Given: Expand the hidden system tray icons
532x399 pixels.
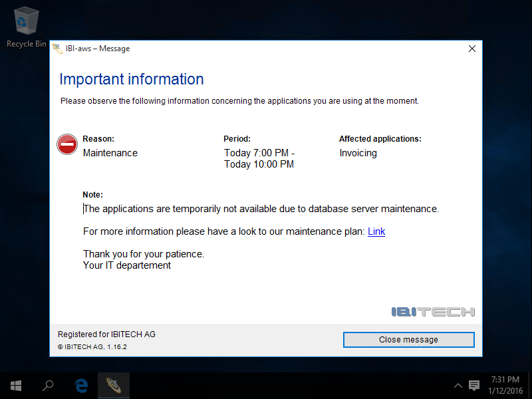Looking at the screenshot, I should pos(458,386).
